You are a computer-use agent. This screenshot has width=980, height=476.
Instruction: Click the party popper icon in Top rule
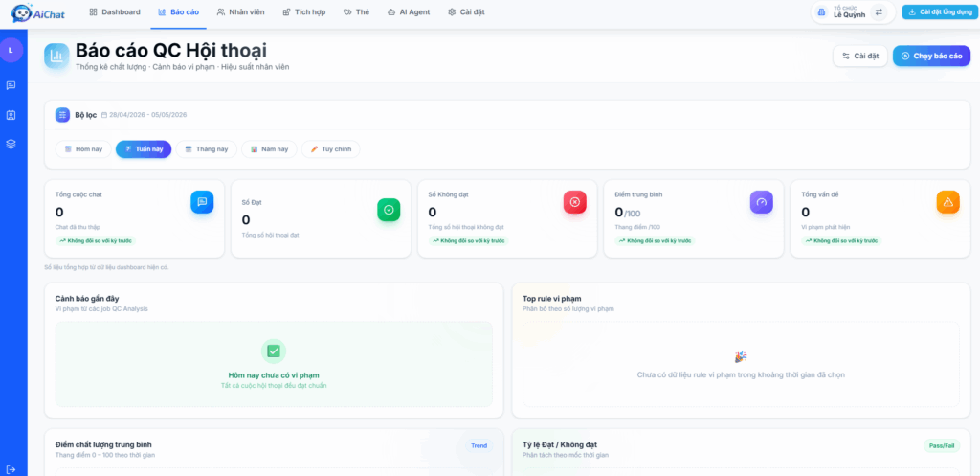point(741,356)
